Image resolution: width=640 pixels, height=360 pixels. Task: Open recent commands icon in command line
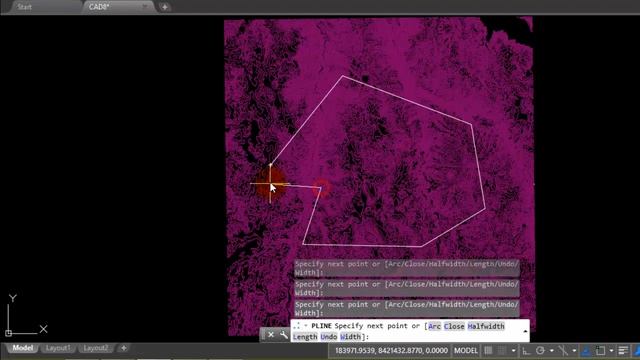(x=297, y=326)
